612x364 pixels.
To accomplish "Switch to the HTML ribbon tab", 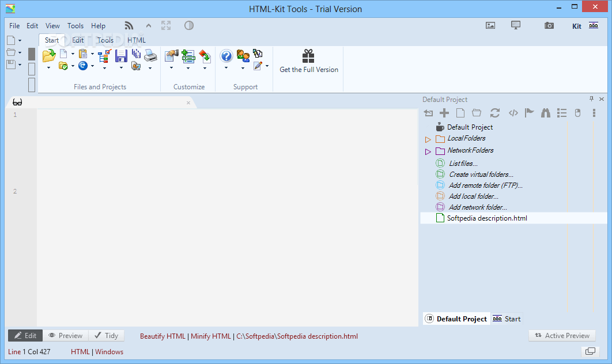I will point(136,40).
